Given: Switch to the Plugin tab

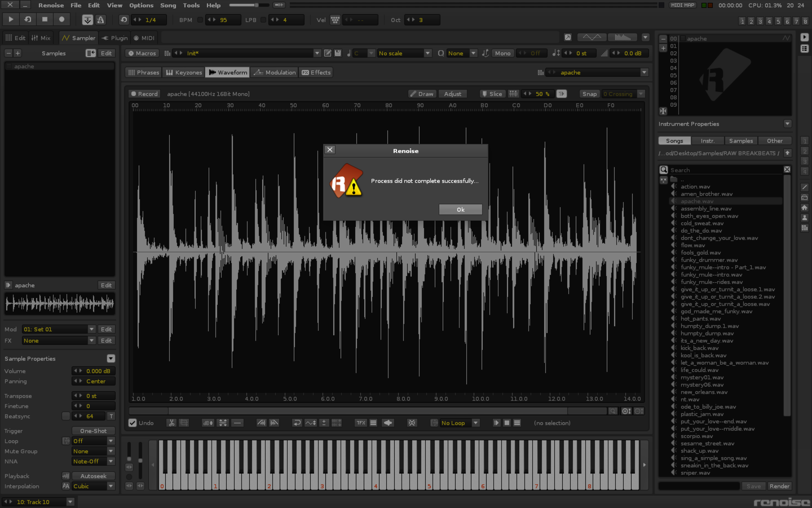Looking at the screenshot, I should pos(114,38).
